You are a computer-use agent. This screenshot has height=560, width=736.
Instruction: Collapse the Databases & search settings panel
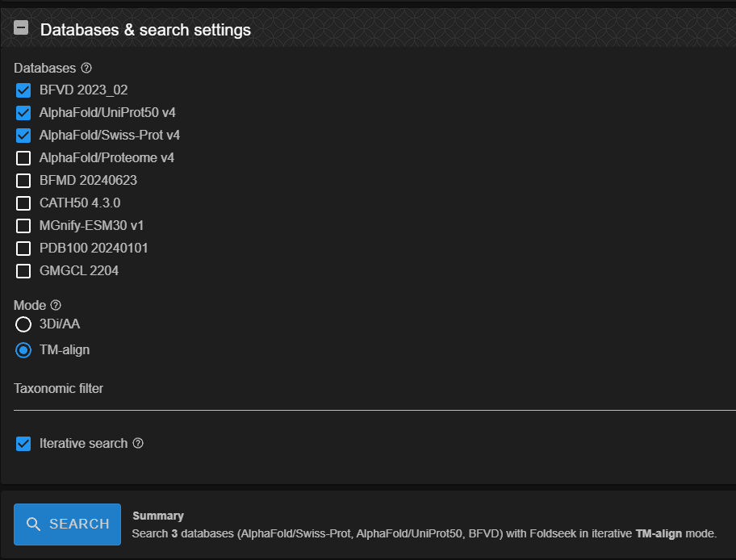(x=22, y=29)
